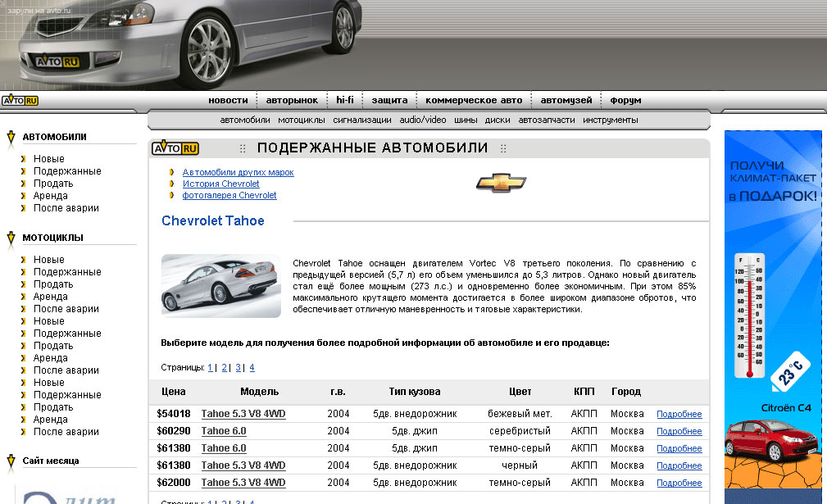Viewport: 827px width, 504px height.
Task: Click the МОТОЦИКЛЫ sidebar heading
Action: coord(52,238)
